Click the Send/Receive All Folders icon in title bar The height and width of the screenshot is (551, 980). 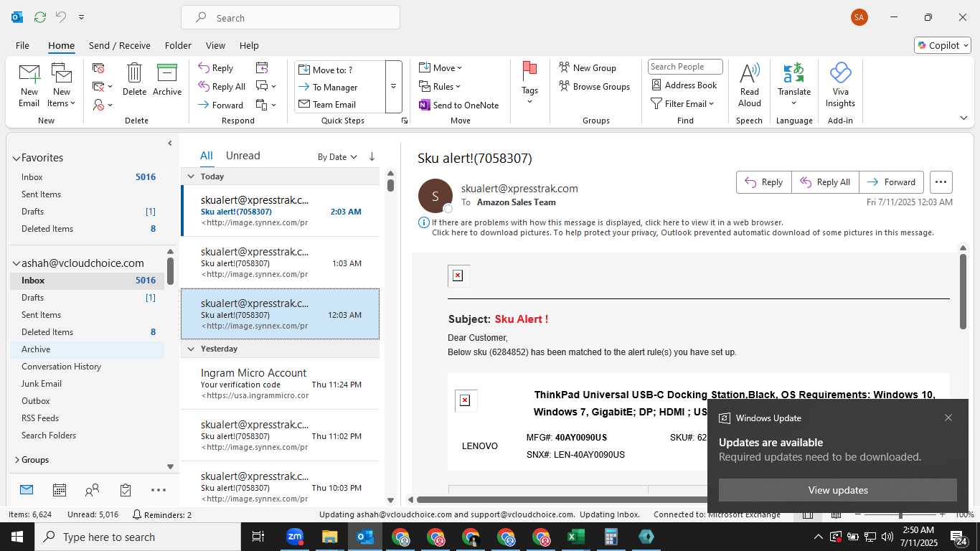[40, 17]
